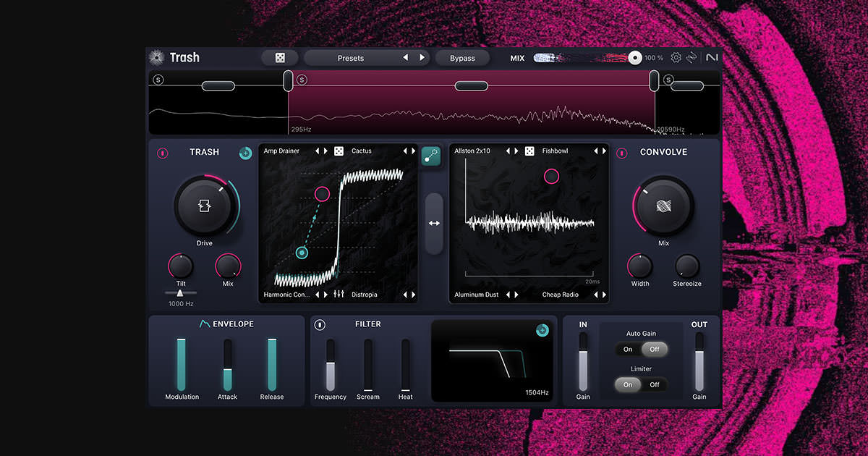Next Aluminum Dust impulse arrow

pyautogui.click(x=516, y=295)
